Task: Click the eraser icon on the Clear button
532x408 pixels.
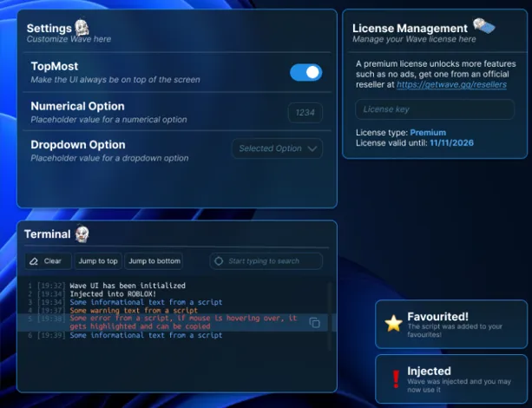Action: pos(33,260)
